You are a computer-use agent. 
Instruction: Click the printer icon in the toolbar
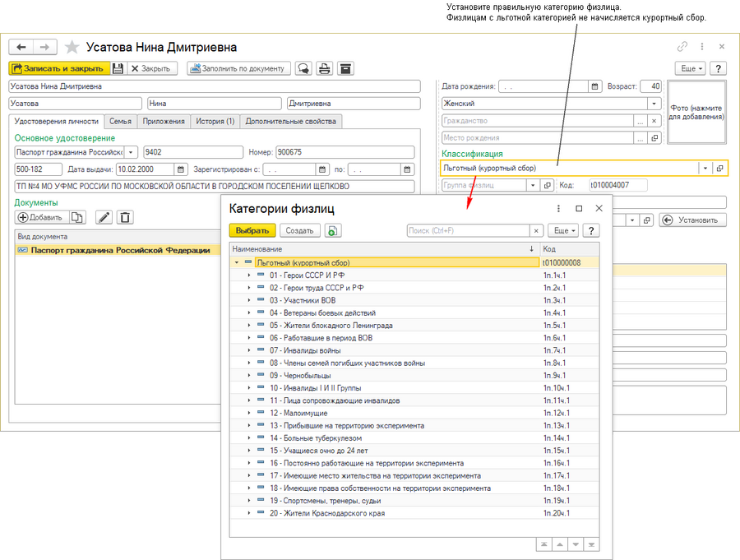coord(325,69)
